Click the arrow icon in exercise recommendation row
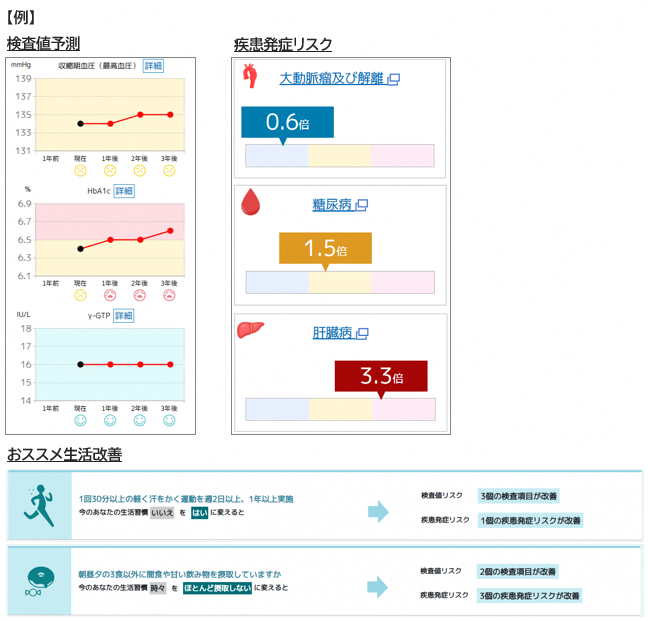648x621 pixels. coord(378,512)
